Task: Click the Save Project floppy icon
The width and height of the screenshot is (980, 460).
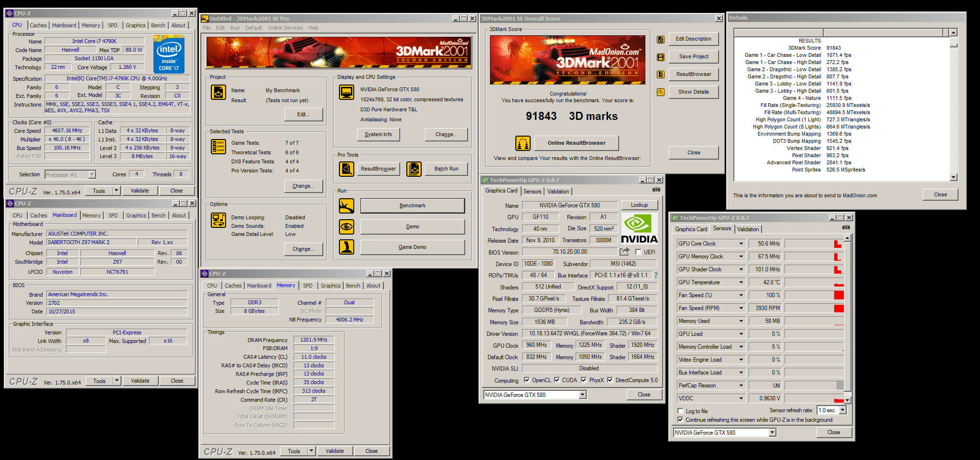Action: [x=661, y=57]
